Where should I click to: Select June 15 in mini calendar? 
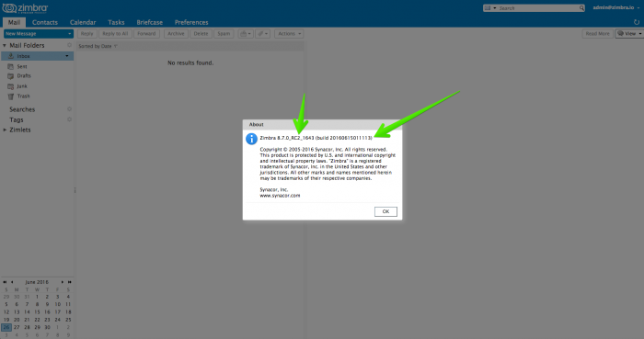click(x=37, y=312)
